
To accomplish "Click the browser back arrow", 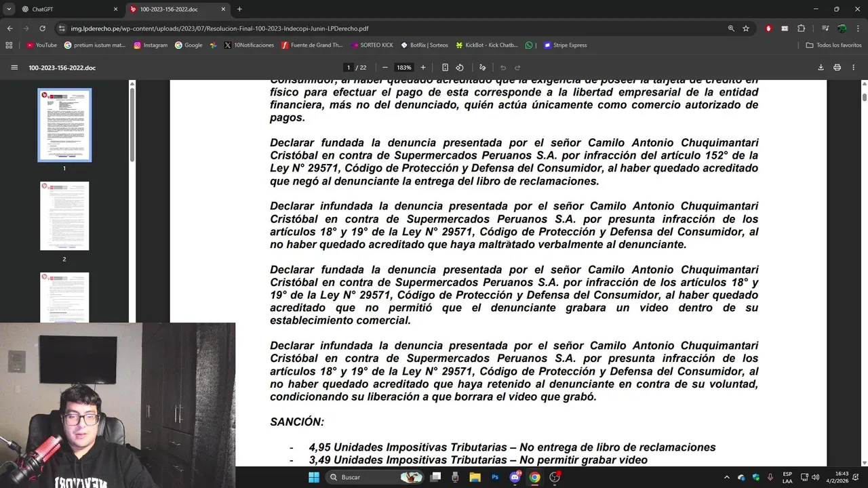I will click(9, 28).
